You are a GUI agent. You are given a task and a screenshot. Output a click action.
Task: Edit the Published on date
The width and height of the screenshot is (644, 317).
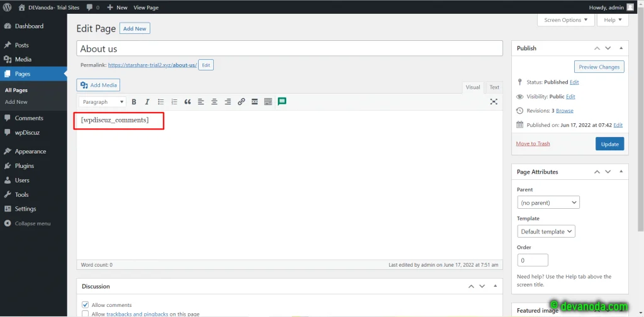(618, 125)
